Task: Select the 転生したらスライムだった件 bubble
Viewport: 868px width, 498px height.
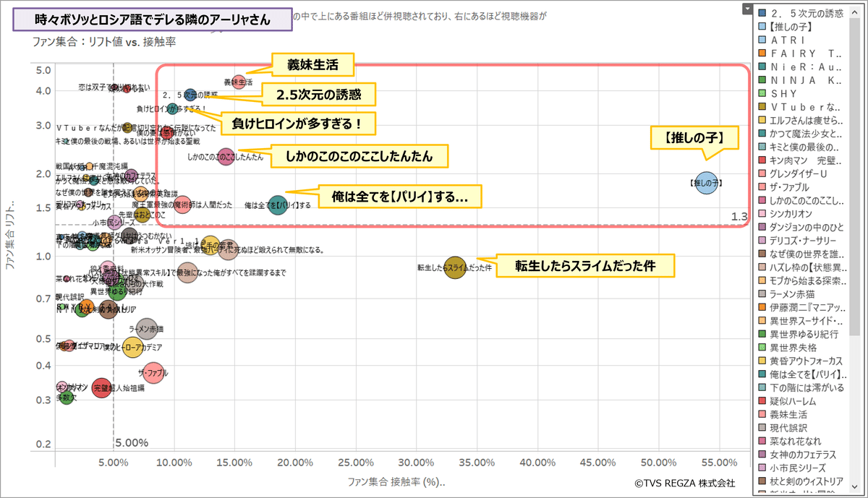Action: [455, 268]
